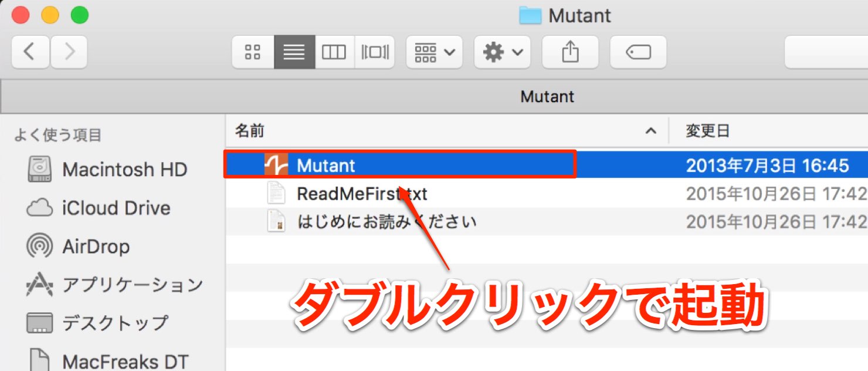Zoom the window with the green button
The height and width of the screenshot is (371, 868).
click(x=80, y=15)
